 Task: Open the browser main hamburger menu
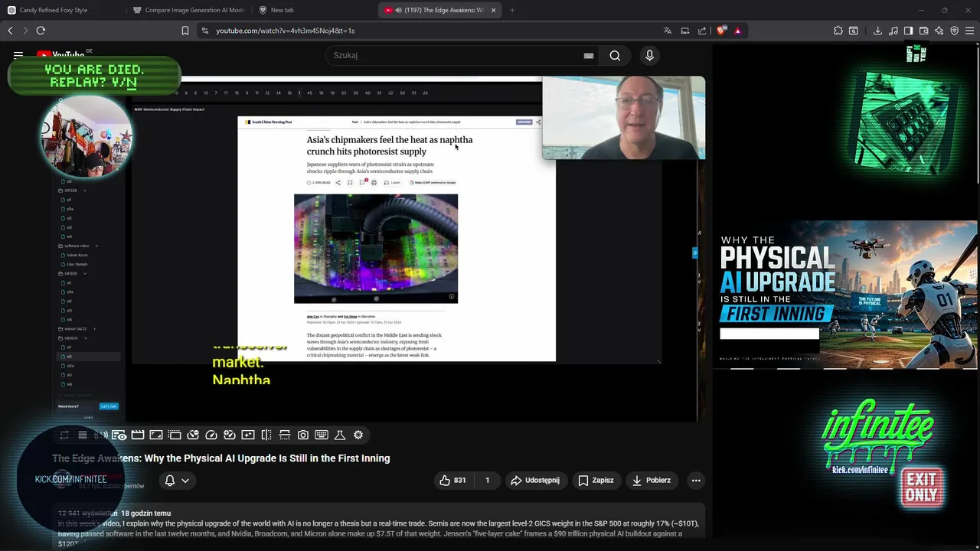969,31
